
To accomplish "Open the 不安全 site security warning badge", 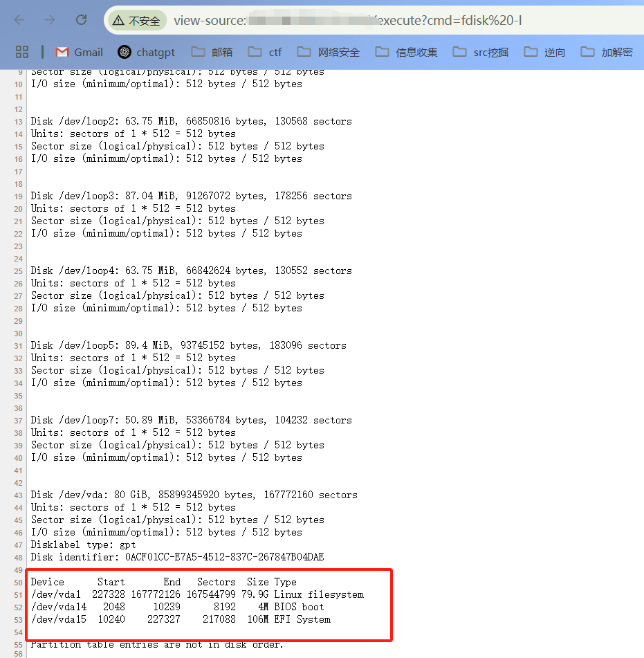I will pos(138,21).
